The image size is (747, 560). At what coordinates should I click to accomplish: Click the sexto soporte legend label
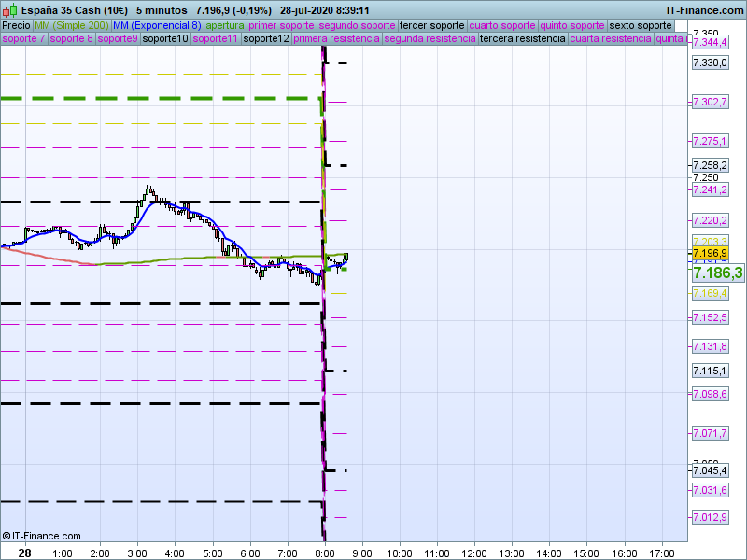(x=640, y=25)
